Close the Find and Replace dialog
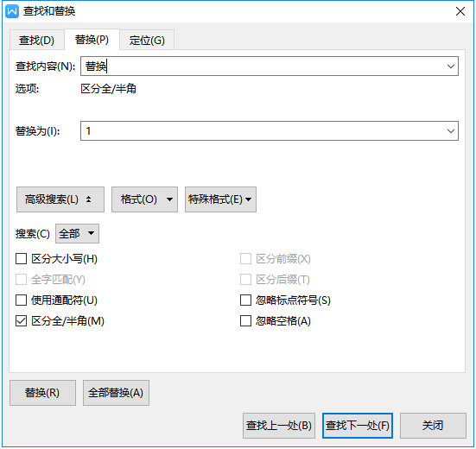 tap(460, 11)
